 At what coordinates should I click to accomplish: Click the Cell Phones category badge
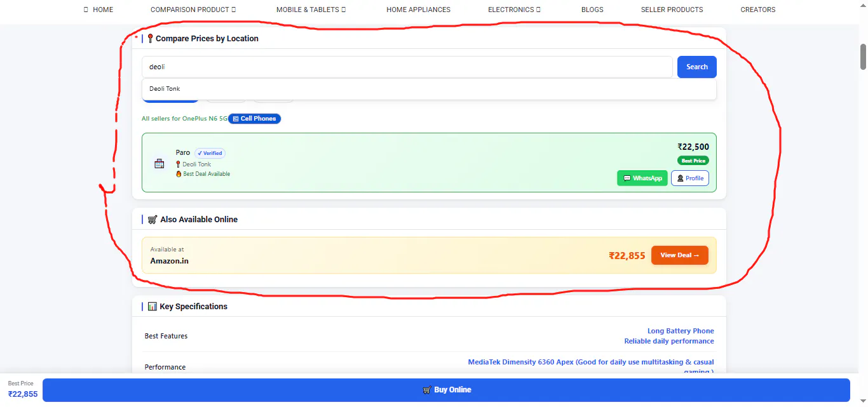pyautogui.click(x=254, y=119)
